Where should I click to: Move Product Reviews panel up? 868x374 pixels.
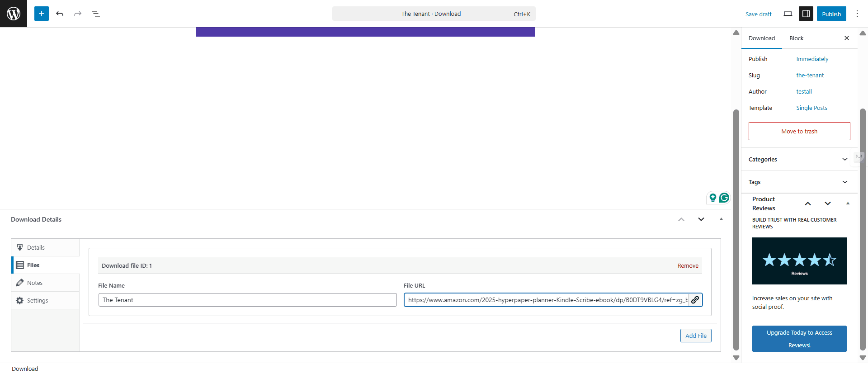(808, 204)
